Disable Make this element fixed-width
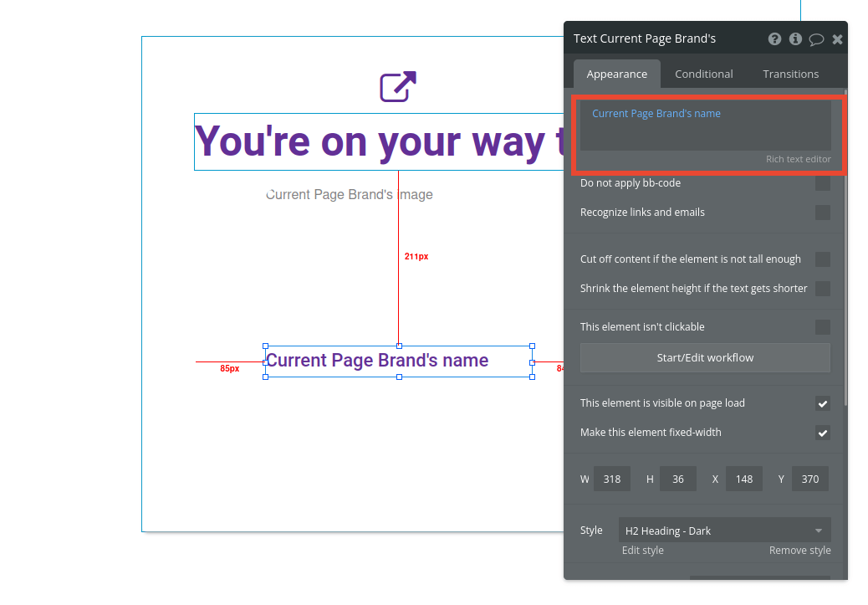The image size is (868, 605). tap(822, 433)
